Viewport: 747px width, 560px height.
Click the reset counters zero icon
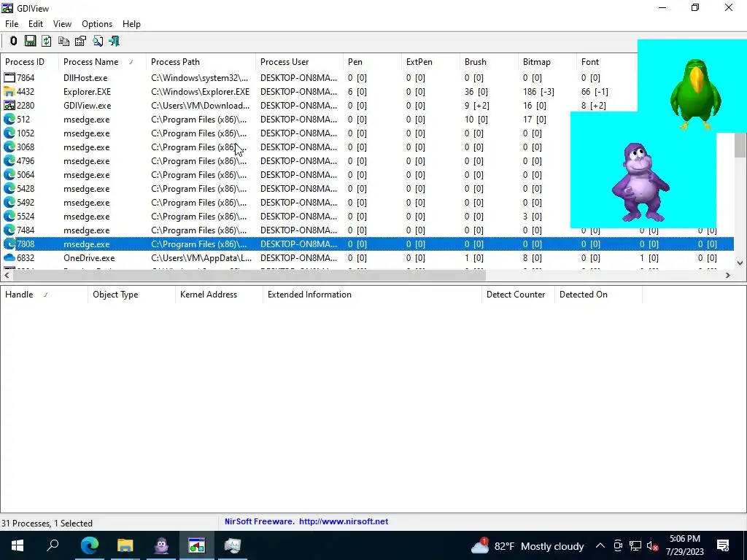(x=13, y=41)
